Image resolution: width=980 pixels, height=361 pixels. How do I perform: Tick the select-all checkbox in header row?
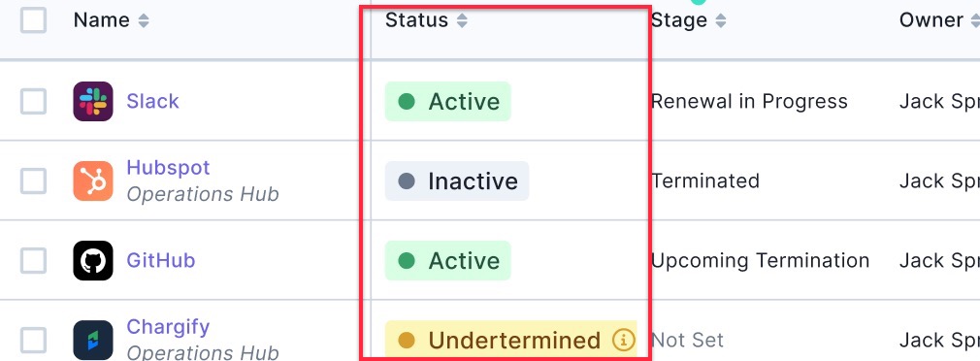click(x=33, y=20)
